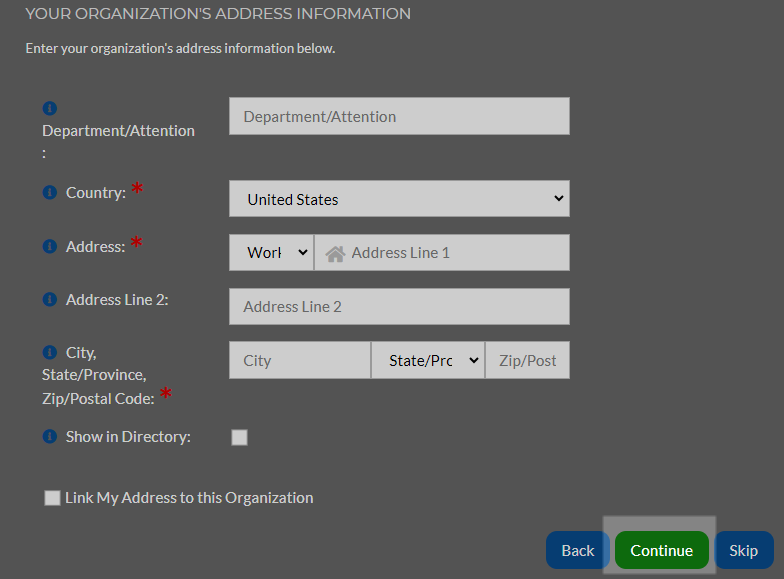Select the City text field

point(300,360)
